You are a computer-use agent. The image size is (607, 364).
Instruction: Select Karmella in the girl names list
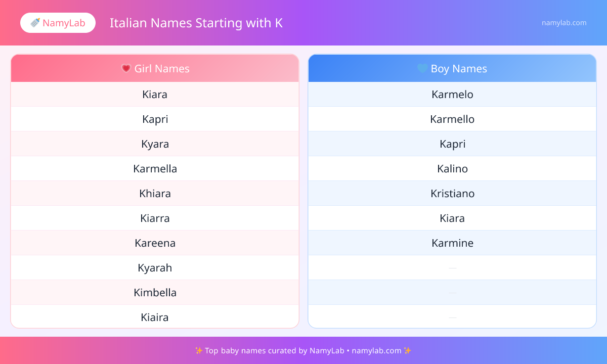point(155,169)
